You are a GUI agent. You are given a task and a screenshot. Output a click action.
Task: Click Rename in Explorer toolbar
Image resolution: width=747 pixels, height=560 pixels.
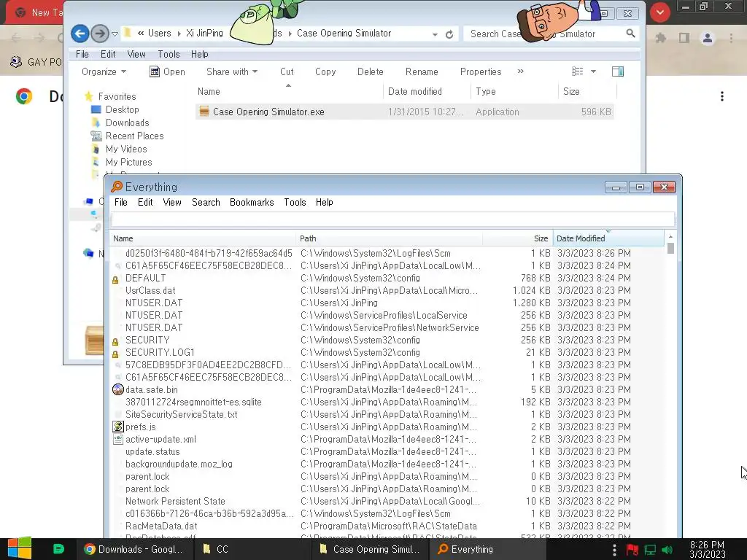[422, 71]
